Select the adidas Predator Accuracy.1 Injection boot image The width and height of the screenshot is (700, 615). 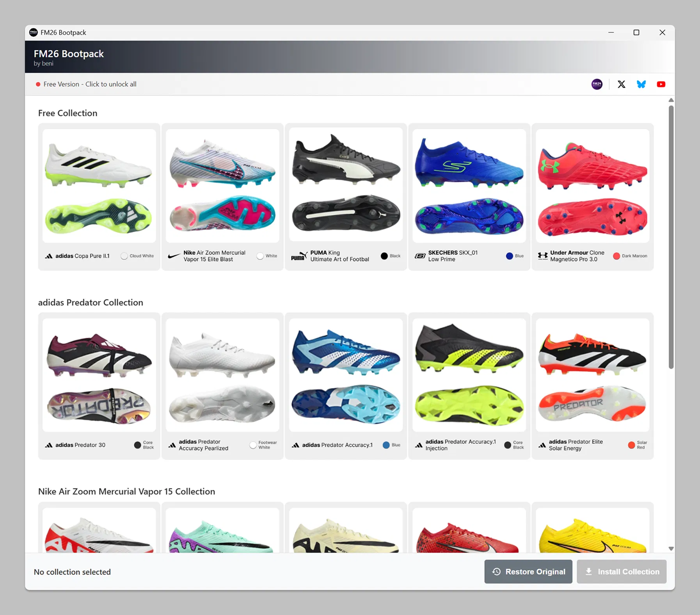tap(469, 375)
